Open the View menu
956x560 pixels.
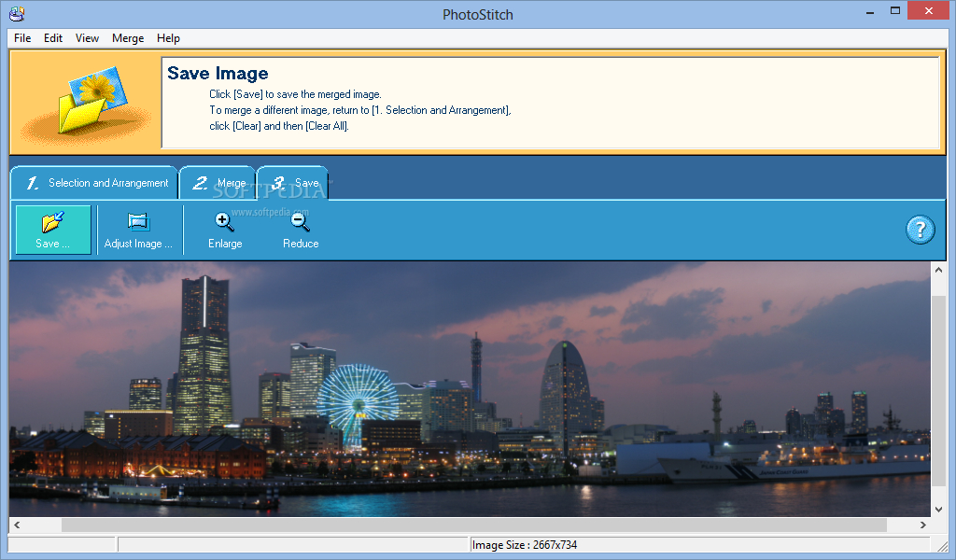87,37
